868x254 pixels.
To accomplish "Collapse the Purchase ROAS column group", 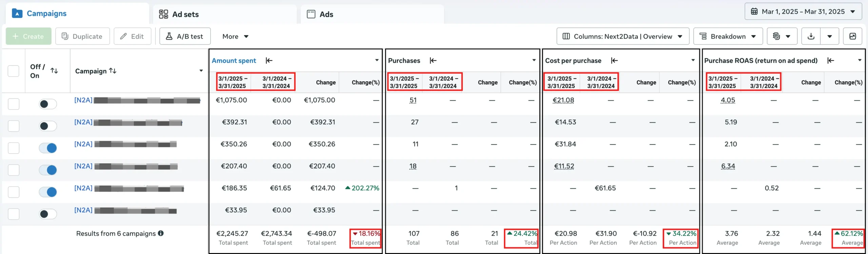I will 830,61.
